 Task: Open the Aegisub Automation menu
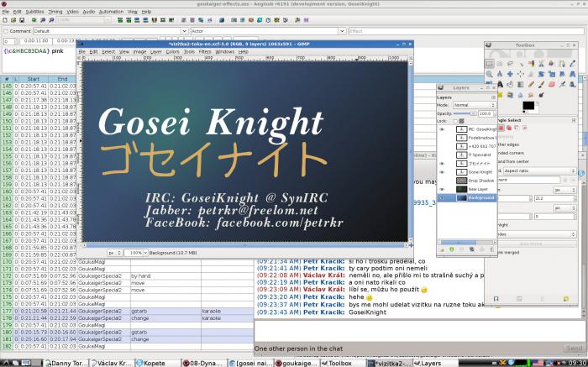click(x=111, y=12)
